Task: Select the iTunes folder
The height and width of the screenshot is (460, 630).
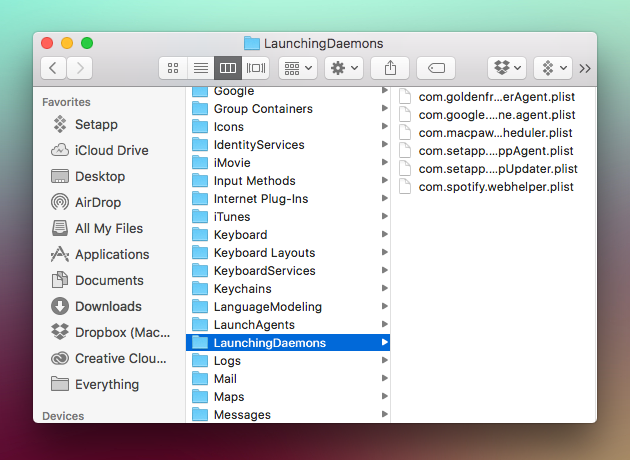Action: pyautogui.click(x=288, y=217)
